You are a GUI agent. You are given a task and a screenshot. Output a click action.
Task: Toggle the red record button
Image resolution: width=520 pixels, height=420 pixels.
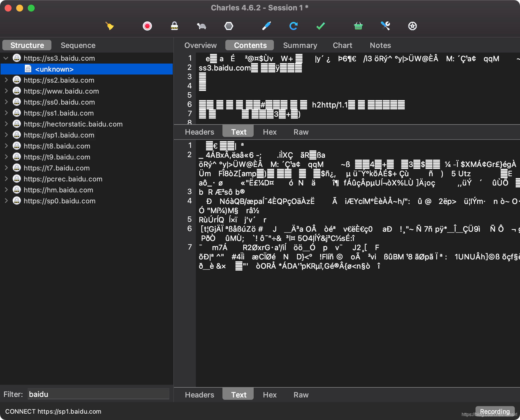click(147, 26)
